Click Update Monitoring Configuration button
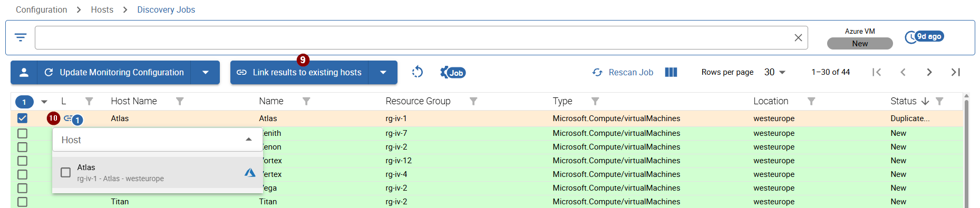 coord(114,73)
